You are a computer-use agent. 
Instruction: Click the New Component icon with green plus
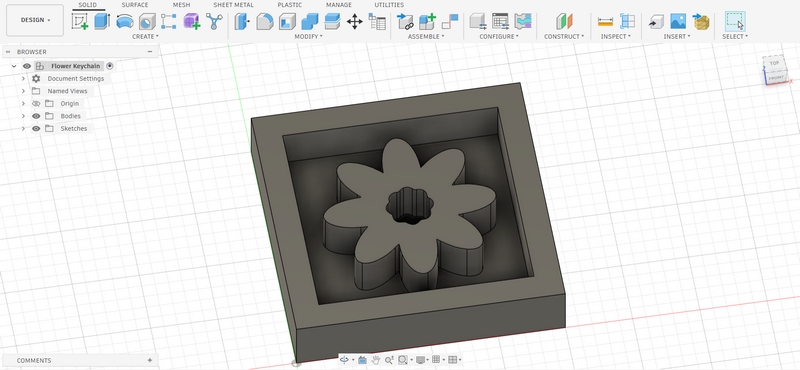(427, 21)
